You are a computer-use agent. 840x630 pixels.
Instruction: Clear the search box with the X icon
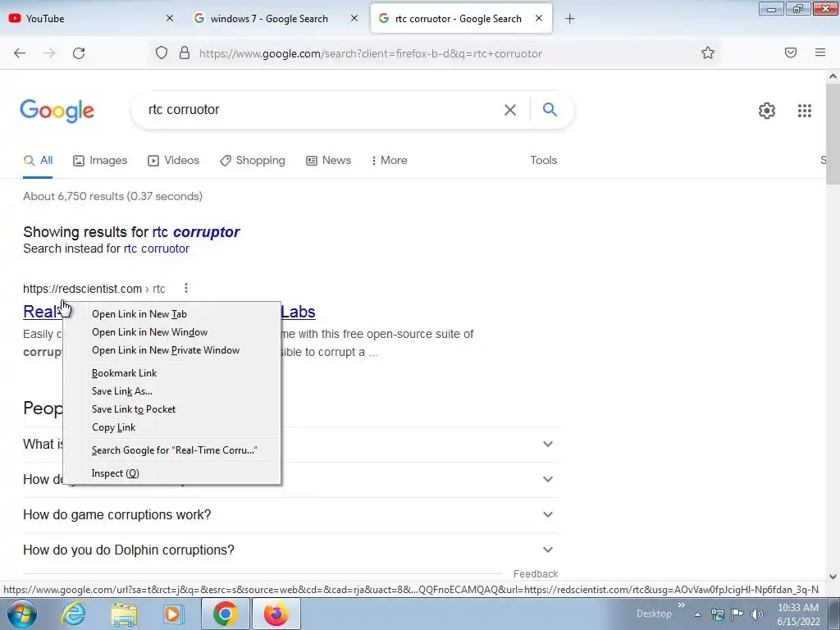510,110
